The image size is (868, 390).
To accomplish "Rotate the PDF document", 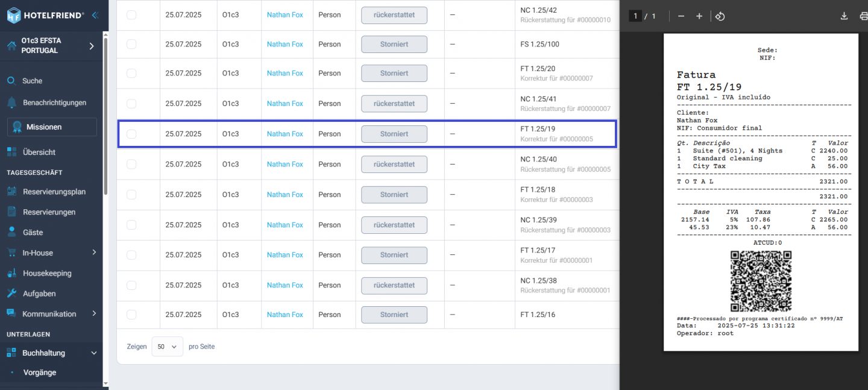I will coord(720,16).
